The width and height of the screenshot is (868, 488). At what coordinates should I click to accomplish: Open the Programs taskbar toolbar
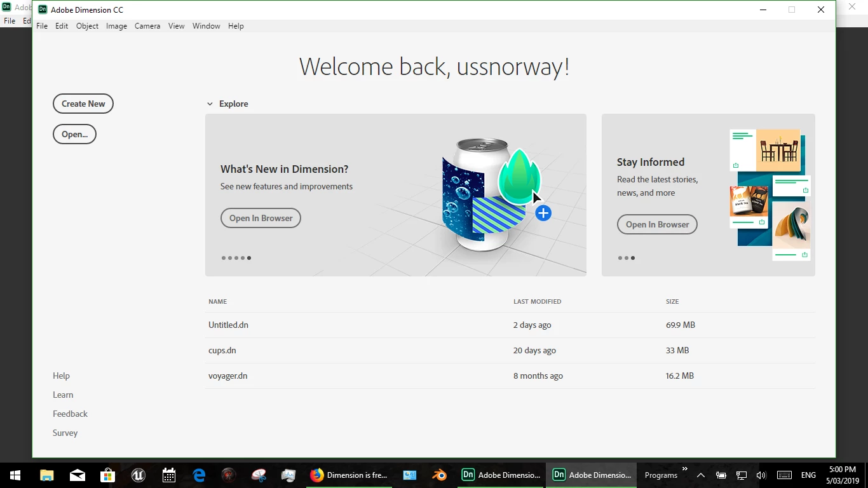pyautogui.click(x=661, y=475)
